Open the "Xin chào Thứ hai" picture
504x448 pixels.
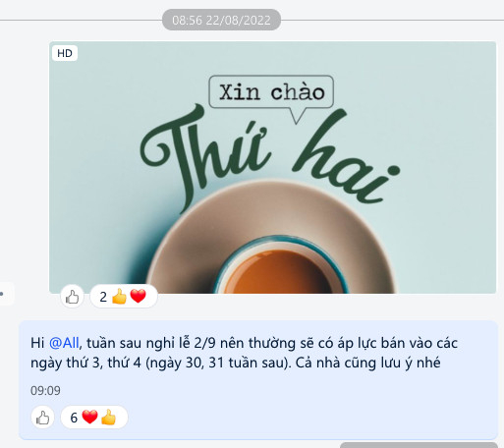(272, 167)
